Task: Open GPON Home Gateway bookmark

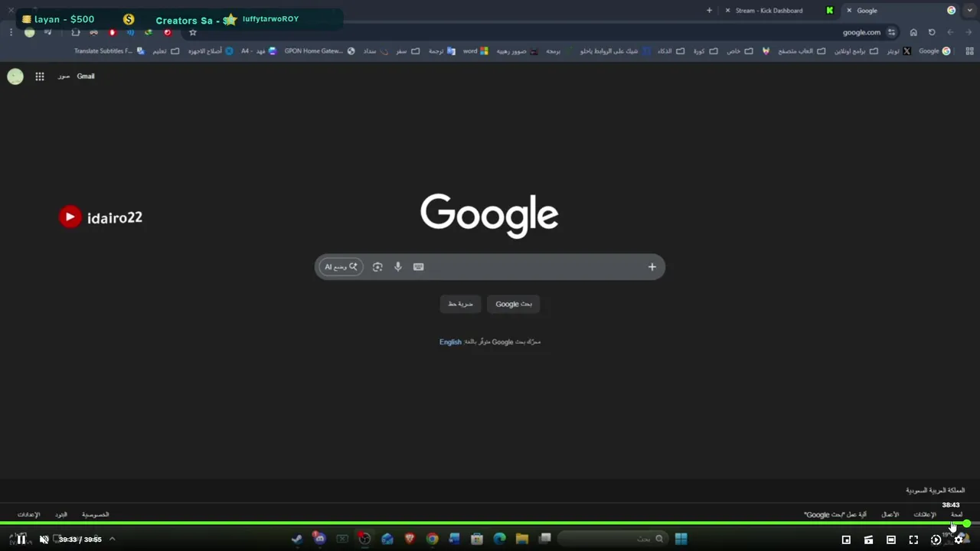Action: tap(319, 51)
